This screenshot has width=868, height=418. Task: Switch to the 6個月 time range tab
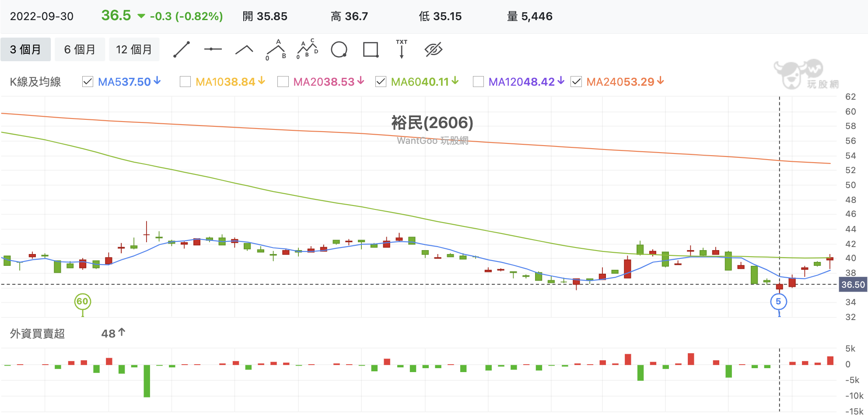tap(79, 49)
